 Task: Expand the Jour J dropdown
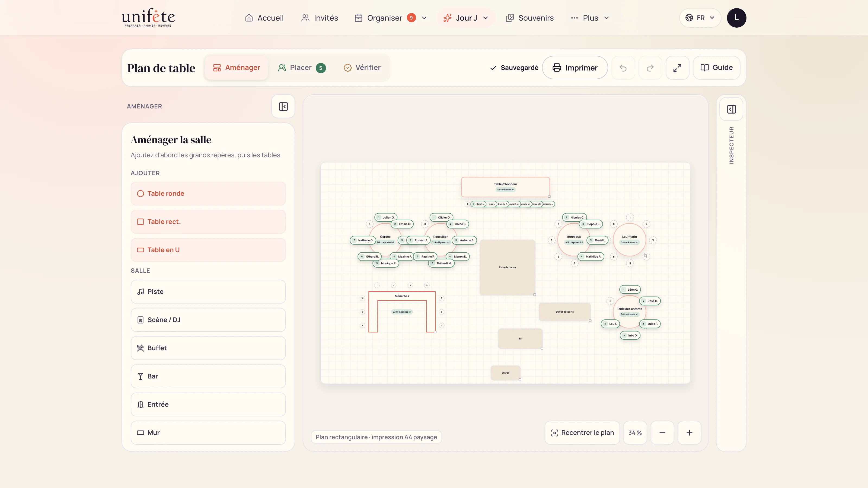pos(466,18)
